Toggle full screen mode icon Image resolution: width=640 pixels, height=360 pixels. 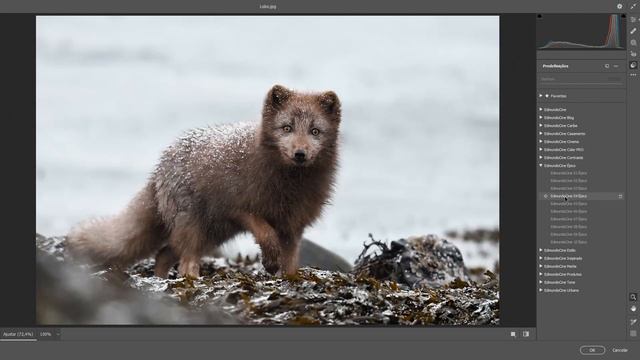(633, 6)
